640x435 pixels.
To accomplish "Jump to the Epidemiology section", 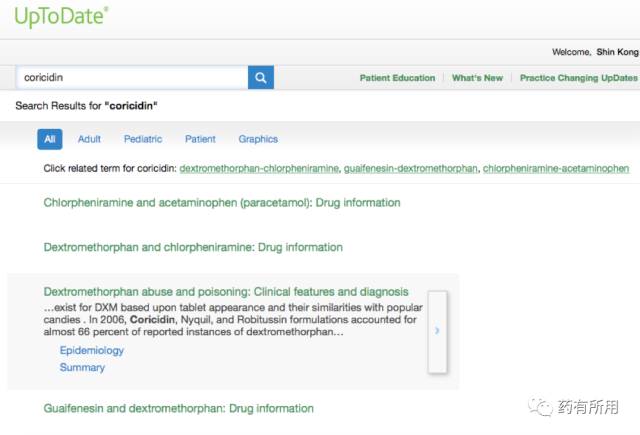I will click(x=92, y=351).
